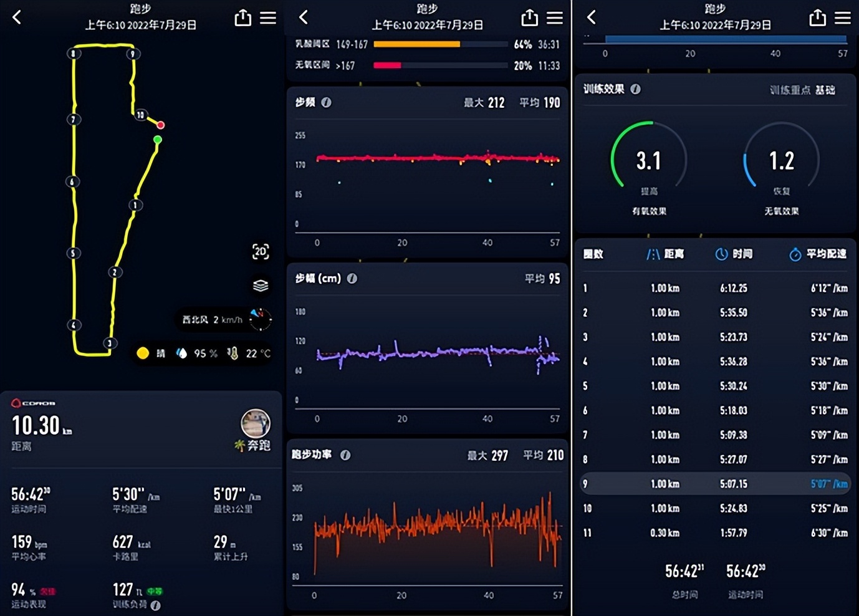Viewport: 859px width, 616px height.
Task: Select lap 11 row with 0.30 km
Action: (716, 532)
